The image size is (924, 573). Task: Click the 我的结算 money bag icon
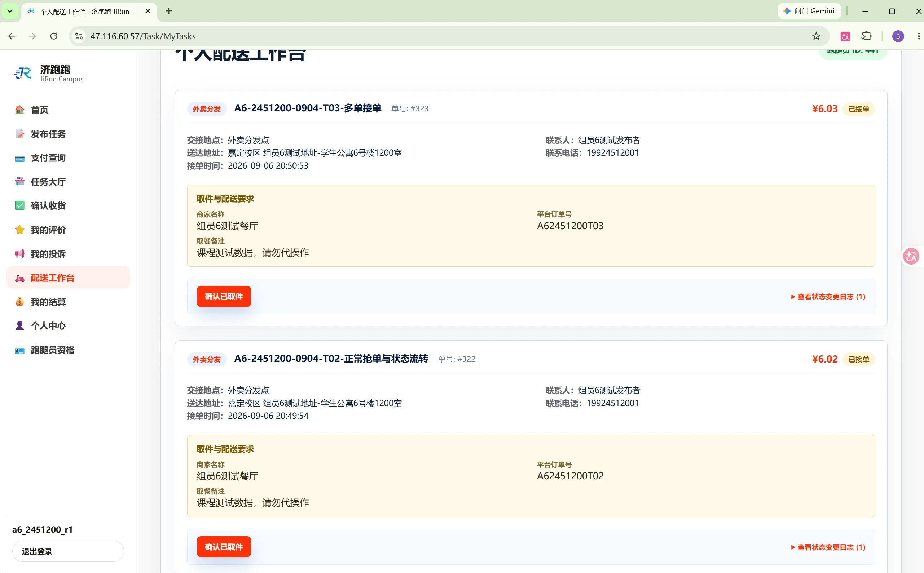tap(20, 302)
